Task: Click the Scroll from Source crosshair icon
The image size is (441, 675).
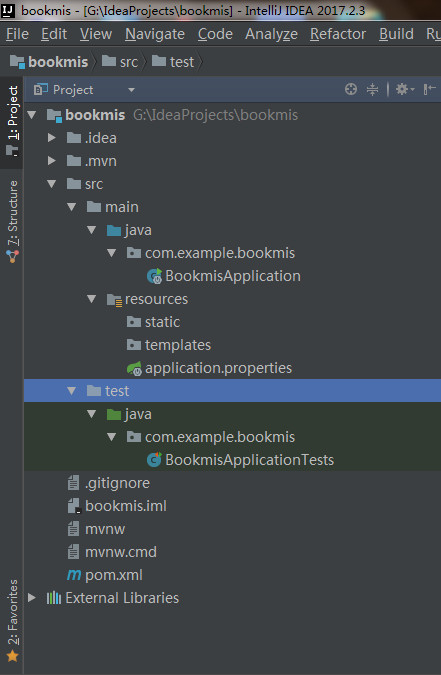Action: [x=351, y=89]
